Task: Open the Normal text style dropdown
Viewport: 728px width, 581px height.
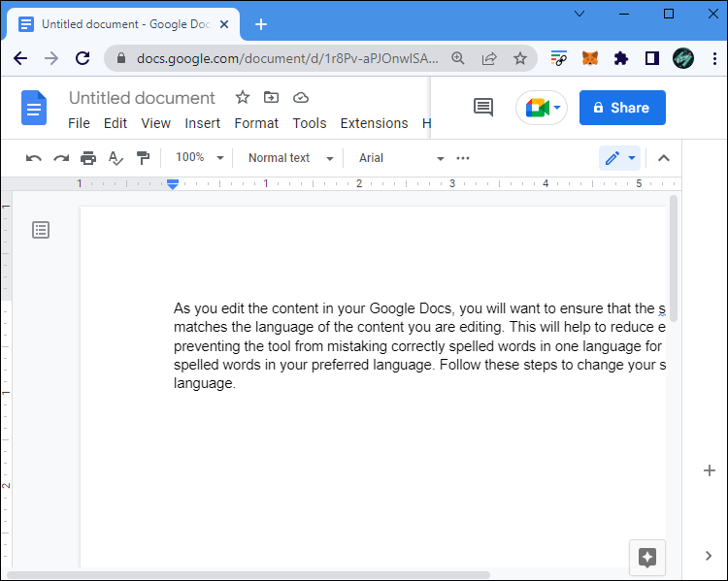Action: [x=290, y=158]
